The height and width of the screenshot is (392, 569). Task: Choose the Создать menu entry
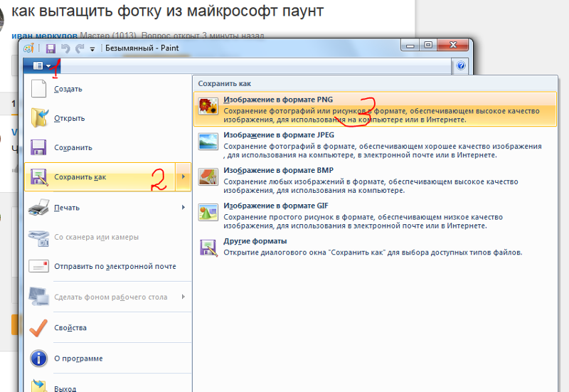[108, 89]
